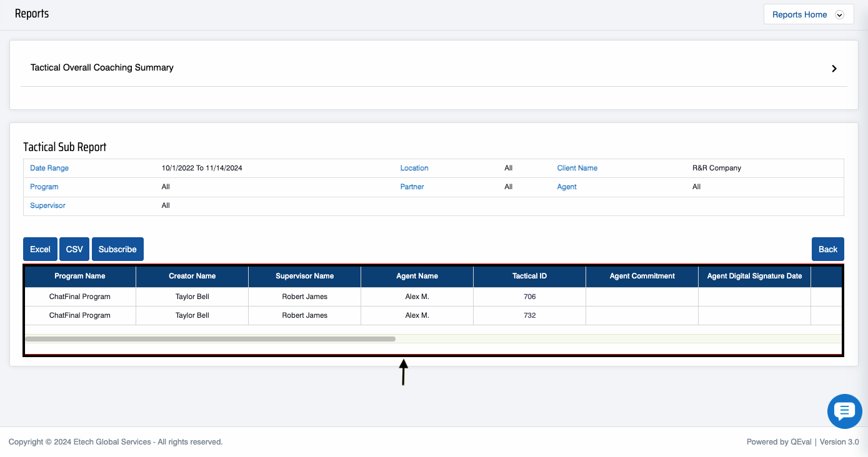
Task: Export the report using the Excel button
Action: [40, 249]
